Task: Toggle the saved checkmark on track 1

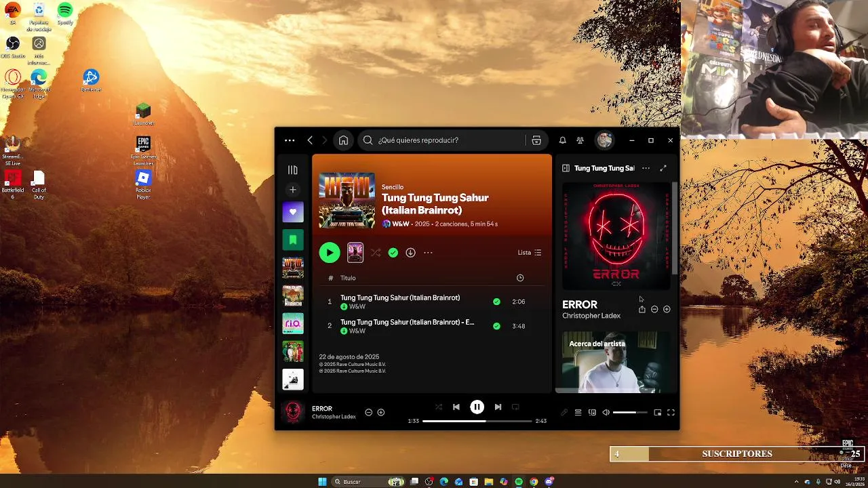Action: 496,302
